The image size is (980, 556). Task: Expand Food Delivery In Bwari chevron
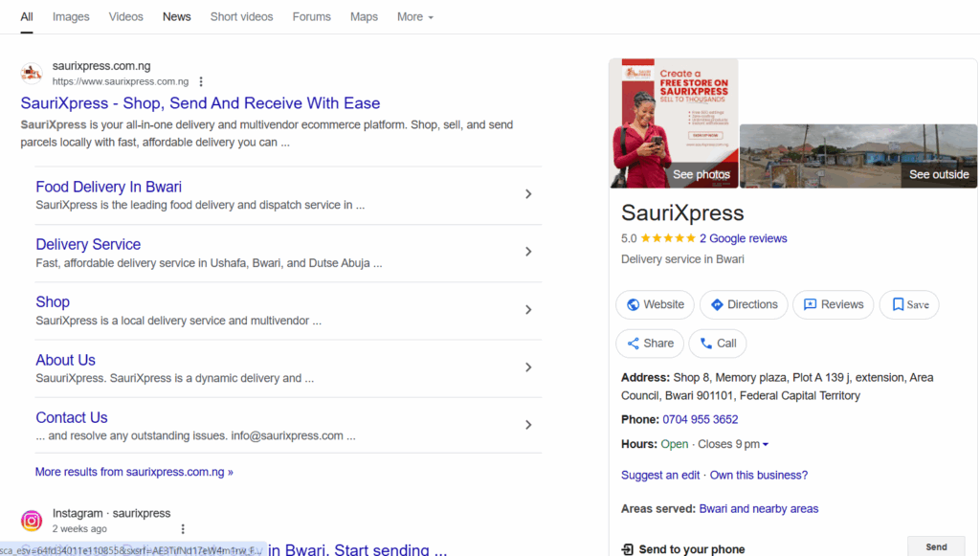(x=528, y=194)
